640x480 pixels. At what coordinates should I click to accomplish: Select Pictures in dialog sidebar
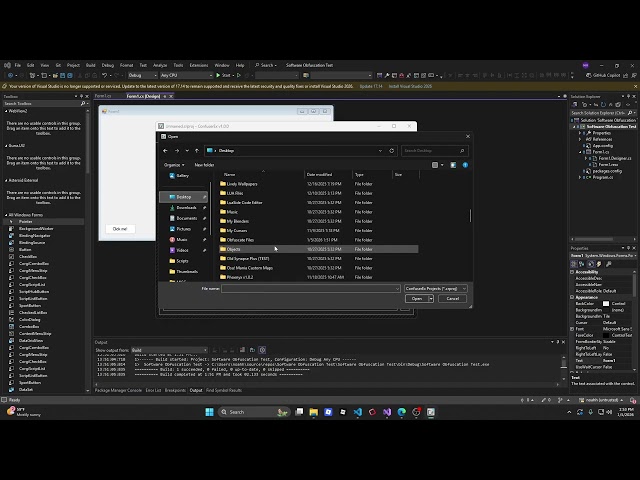click(183, 229)
